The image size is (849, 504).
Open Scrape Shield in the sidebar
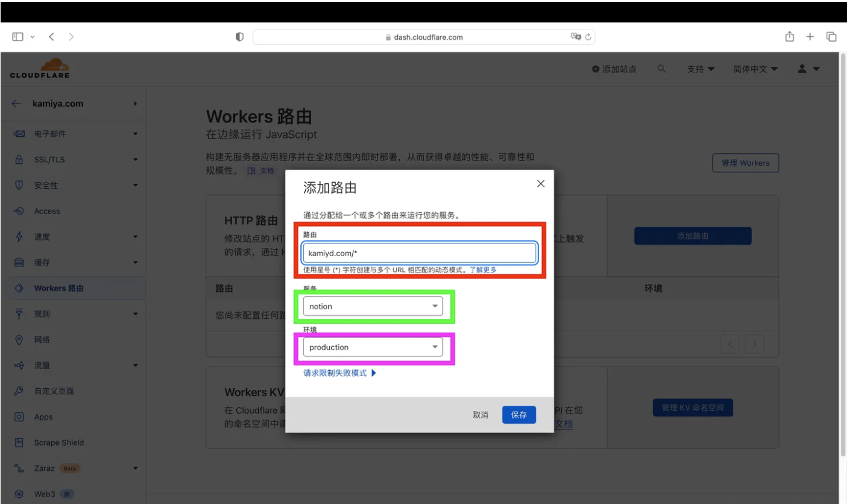(58, 443)
